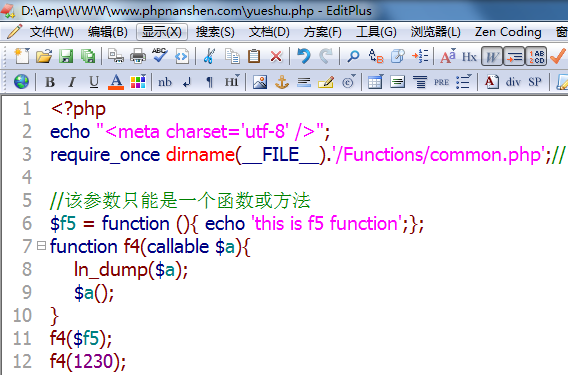Image resolution: width=568 pixels, height=375 pixels.
Task: Insert a line break tag icon
Action: (x=187, y=83)
